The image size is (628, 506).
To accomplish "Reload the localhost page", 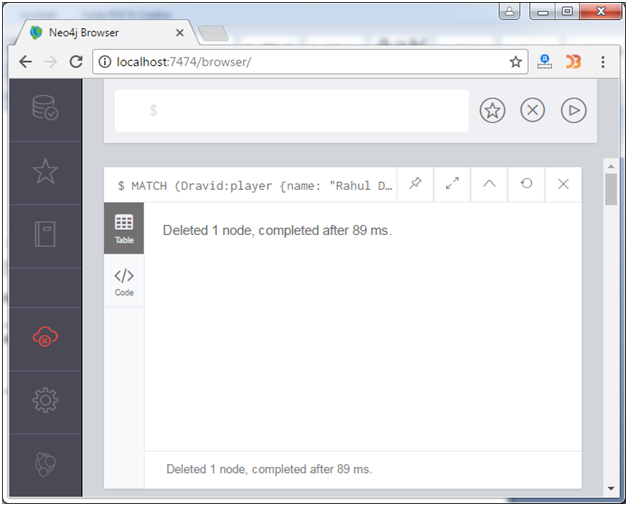I will (x=76, y=62).
